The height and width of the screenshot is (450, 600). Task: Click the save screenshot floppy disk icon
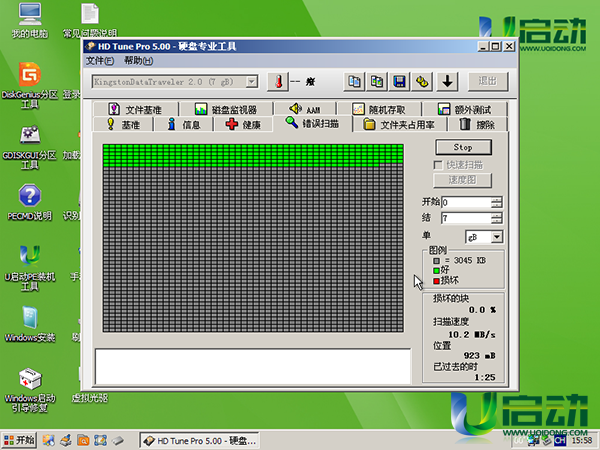point(399,82)
